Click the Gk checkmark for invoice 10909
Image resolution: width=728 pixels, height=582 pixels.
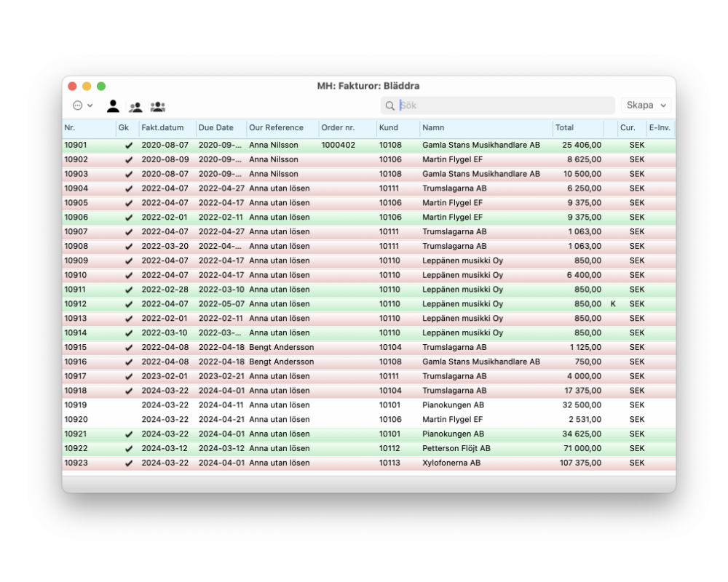tap(129, 261)
